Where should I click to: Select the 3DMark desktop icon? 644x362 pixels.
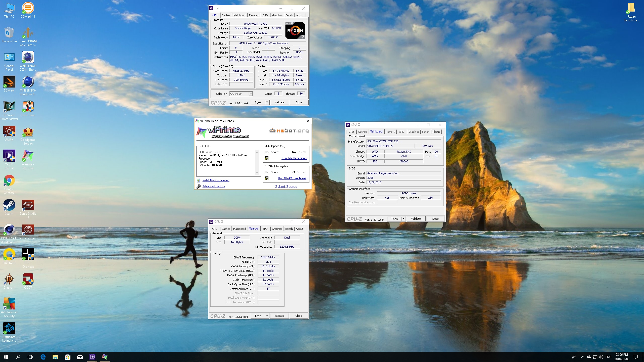tap(9, 84)
